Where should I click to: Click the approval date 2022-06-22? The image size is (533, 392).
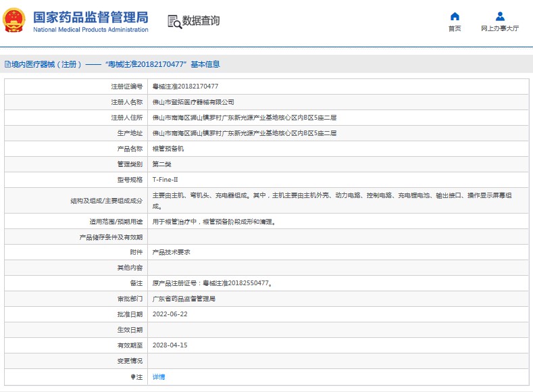click(x=170, y=314)
